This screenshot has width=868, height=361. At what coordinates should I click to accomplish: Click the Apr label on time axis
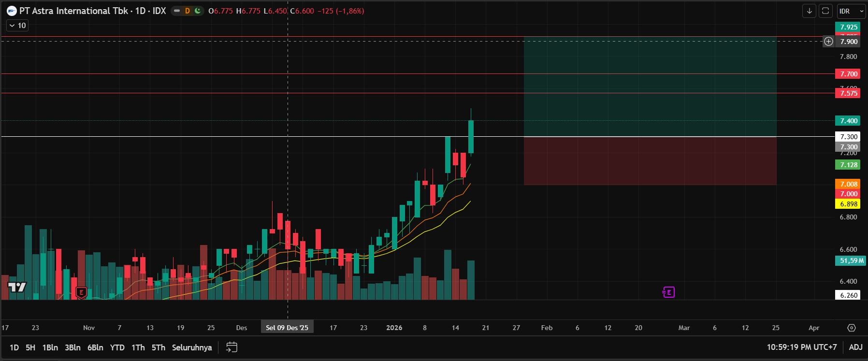pos(814,328)
